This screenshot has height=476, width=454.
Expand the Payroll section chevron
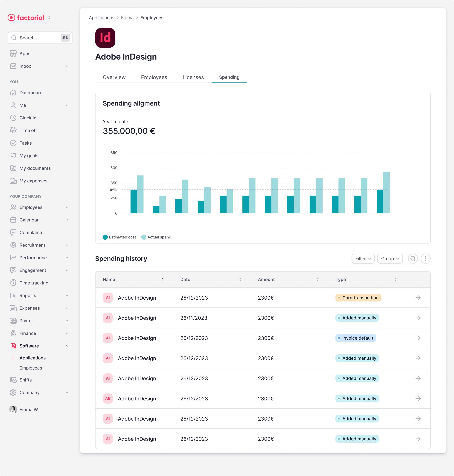[67, 321]
